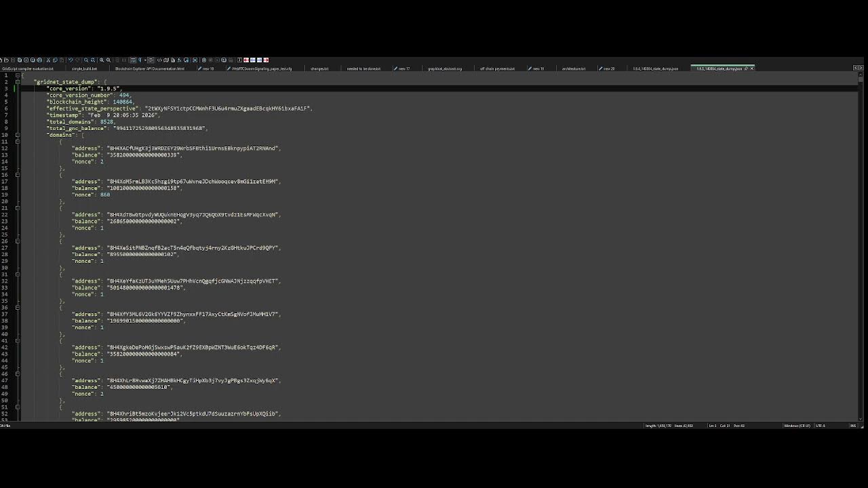The height and width of the screenshot is (488, 868).
Task: Open Find with the magnifier icon
Action: (86, 60)
